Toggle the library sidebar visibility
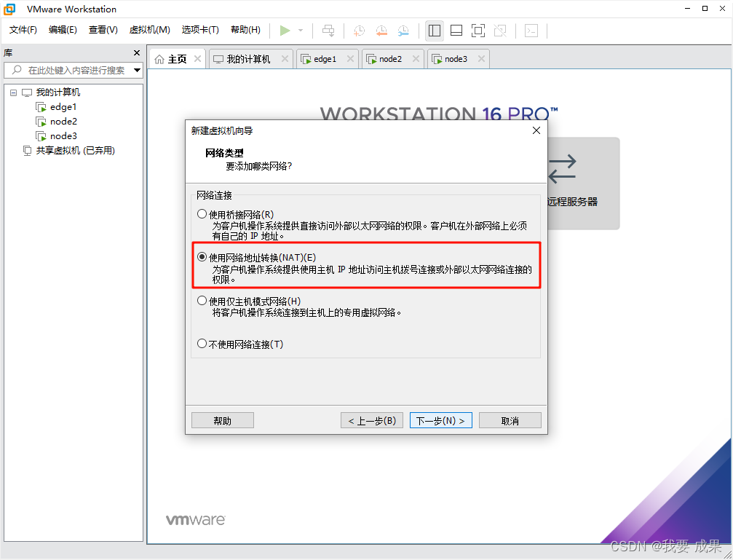Screen dimensions: 733x560 pyautogui.click(x=435, y=31)
